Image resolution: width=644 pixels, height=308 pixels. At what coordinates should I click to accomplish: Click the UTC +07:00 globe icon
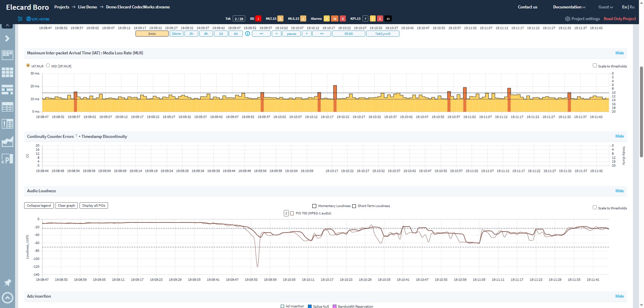click(x=29, y=19)
